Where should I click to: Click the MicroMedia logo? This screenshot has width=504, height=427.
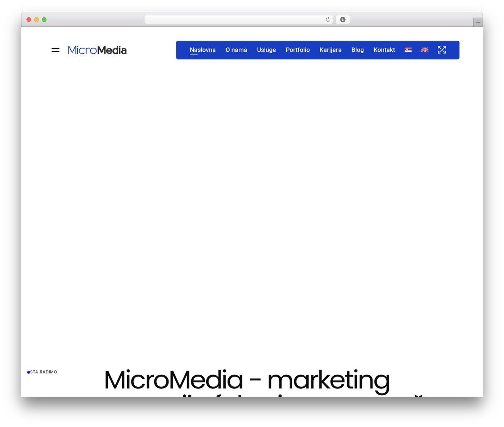tap(97, 50)
